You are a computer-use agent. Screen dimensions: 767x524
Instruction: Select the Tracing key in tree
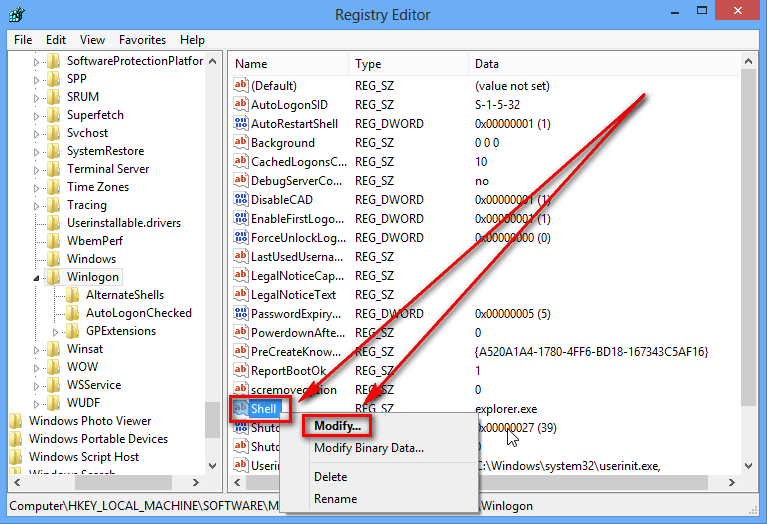tap(87, 205)
